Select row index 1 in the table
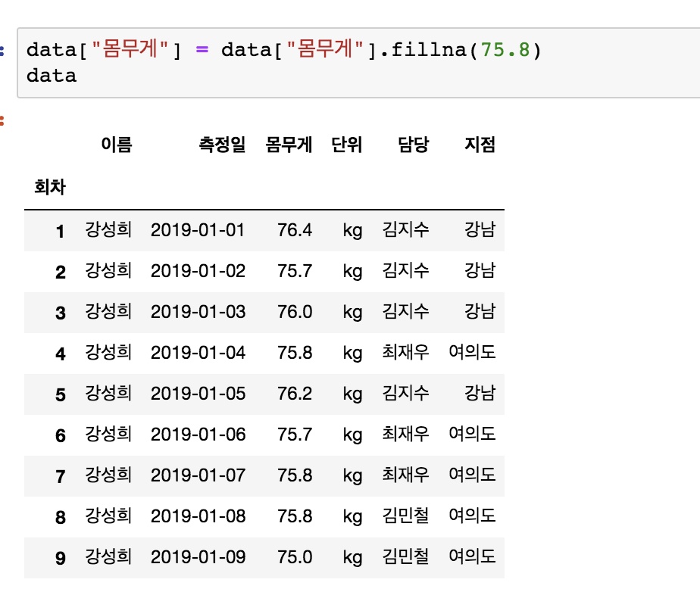Image resolution: width=700 pixels, height=592 pixels. pos(60,230)
